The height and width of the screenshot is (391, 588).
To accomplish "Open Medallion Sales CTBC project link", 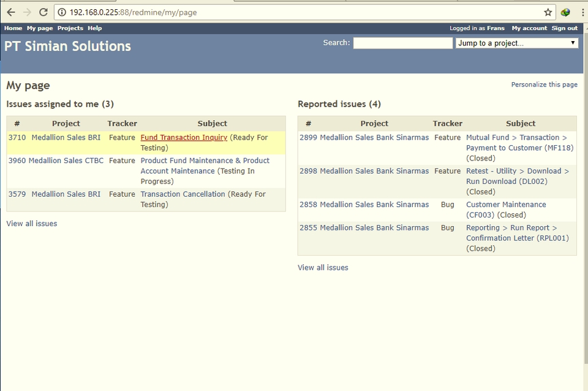I will (x=66, y=161).
